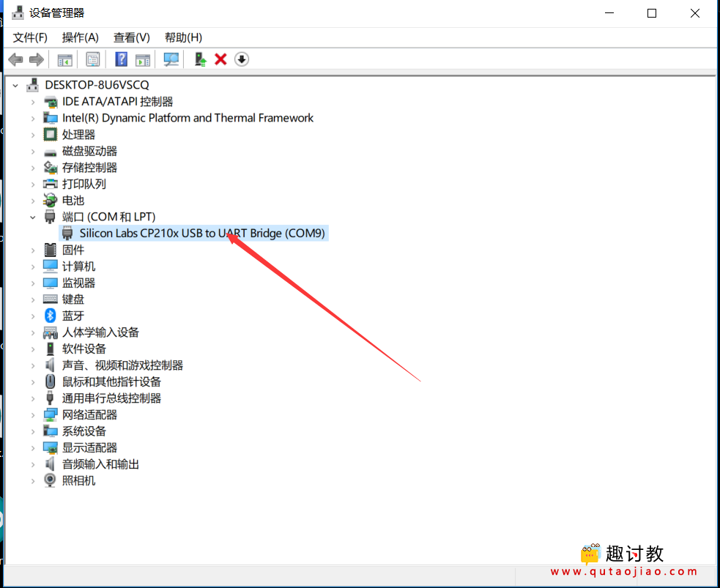Click the keyboard category icon

(x=50, y=299)
